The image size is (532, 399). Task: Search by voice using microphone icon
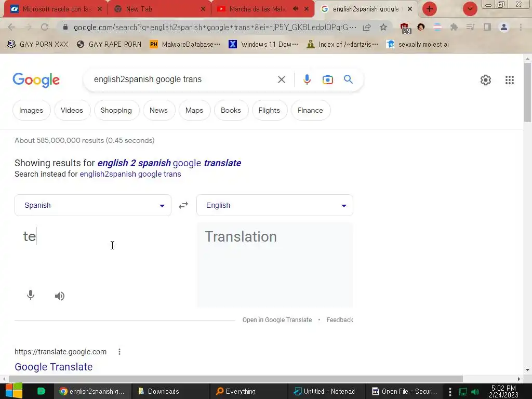point(307,79)
